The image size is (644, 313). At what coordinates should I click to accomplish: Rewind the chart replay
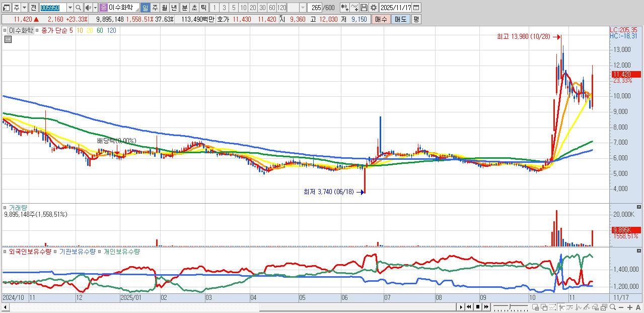469,307
